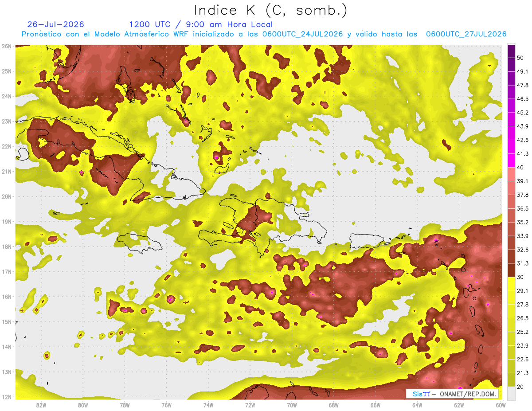Select the 19N latitude axis label
The height and width of the screenshot is (411, 532).
[6, 221]
